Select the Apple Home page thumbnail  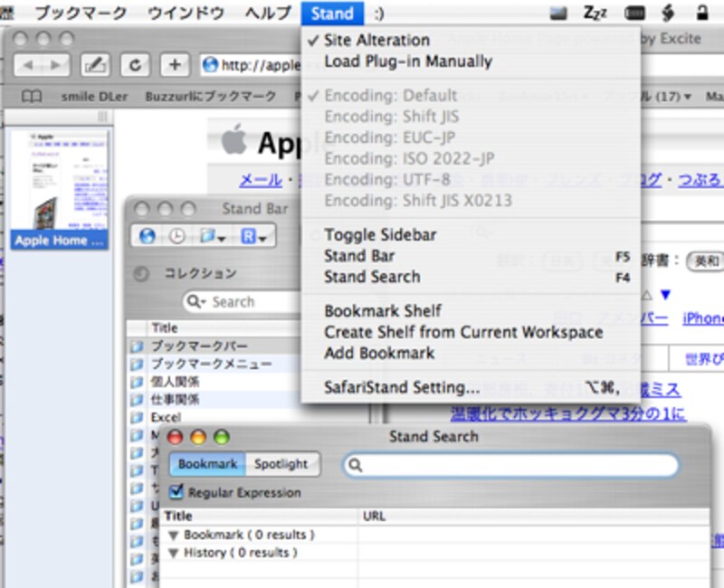pyautogui.click(x=58, y=188)
